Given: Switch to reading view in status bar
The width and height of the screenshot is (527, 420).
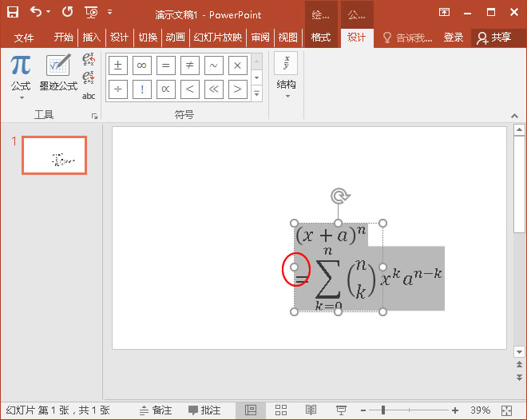Looking at the screenshot, I should coord(311,410).
